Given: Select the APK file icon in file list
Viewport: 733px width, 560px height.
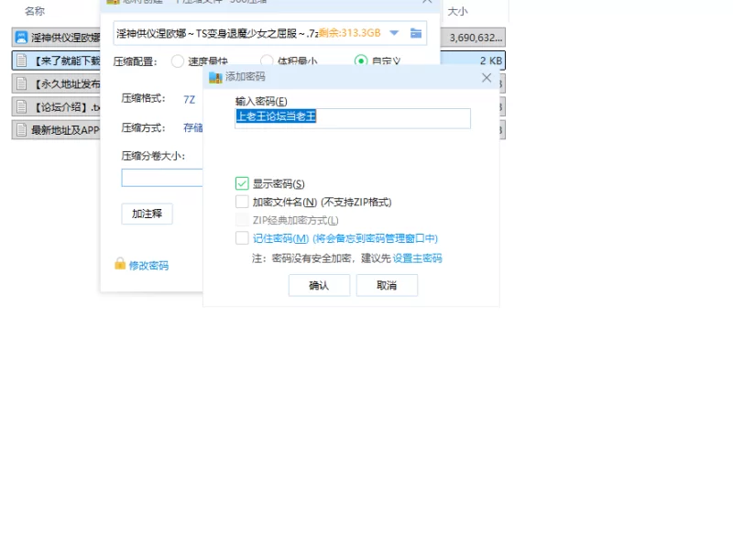Looking at the screenshot, I should pyautogui.click(x=21, y=37).
